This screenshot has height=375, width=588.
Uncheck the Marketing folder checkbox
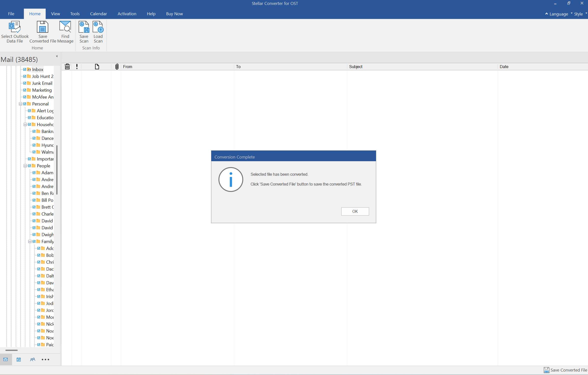(25, 90)
